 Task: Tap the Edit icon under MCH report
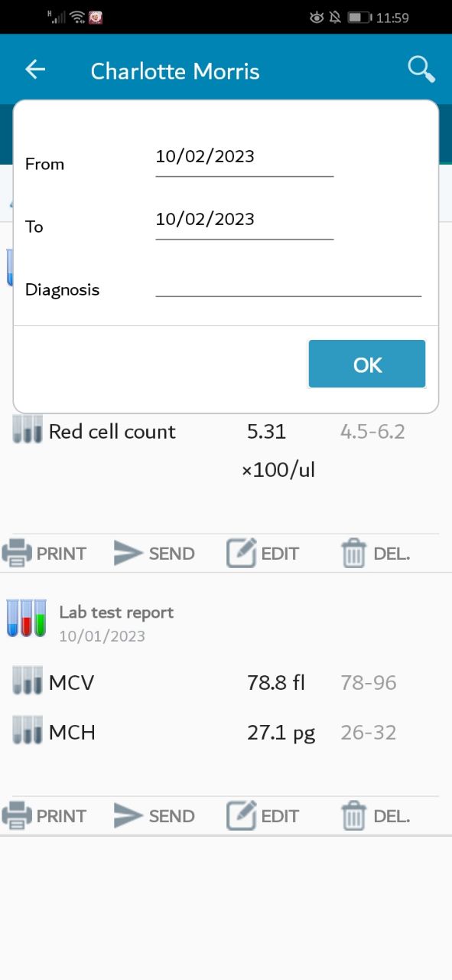241,815
